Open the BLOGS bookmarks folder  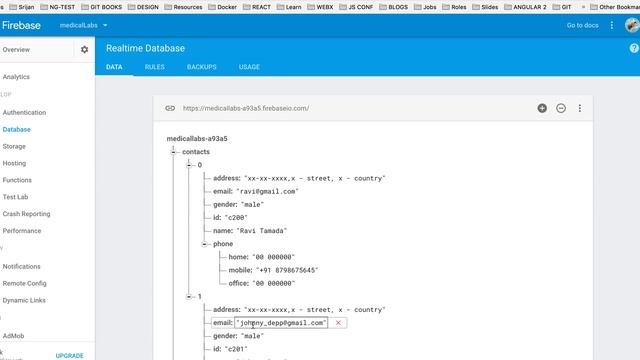[x=394, y=7]
